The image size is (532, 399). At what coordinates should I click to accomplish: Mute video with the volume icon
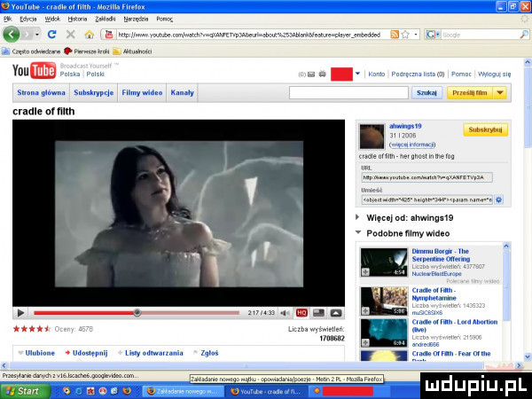pos(284,313)
